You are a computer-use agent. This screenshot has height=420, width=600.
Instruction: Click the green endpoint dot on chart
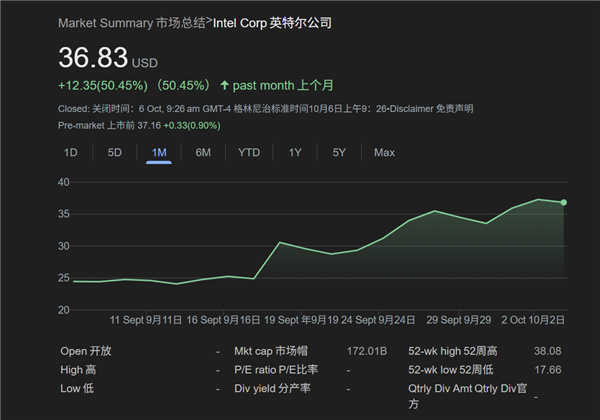564,203
